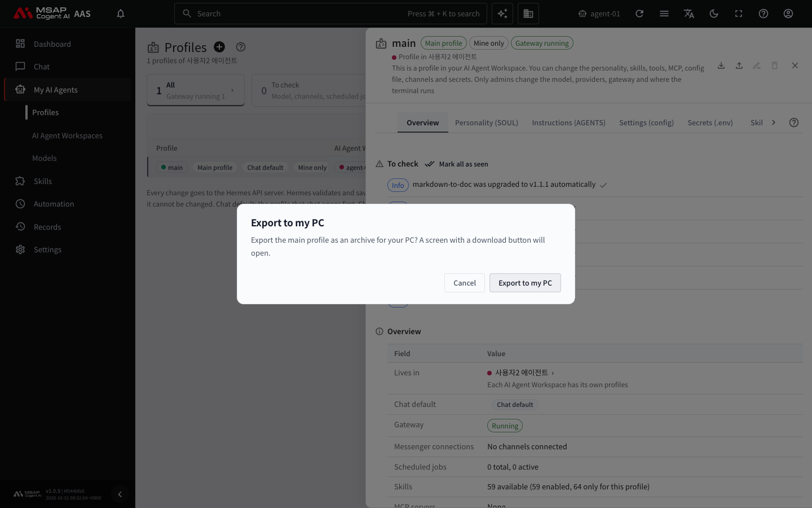Select agent-01 in top bar
The width and height of the screenshot is (812, 508).
click(x=599, y=14)
